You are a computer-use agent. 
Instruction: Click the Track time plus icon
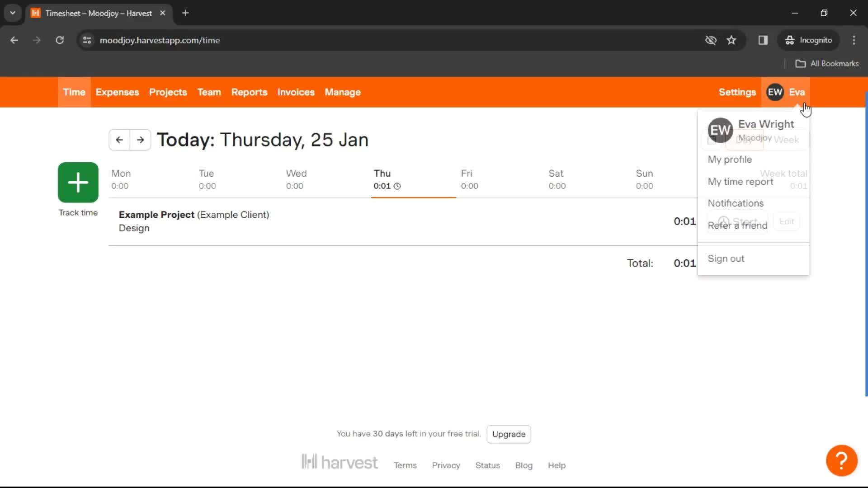coord(77,182)
